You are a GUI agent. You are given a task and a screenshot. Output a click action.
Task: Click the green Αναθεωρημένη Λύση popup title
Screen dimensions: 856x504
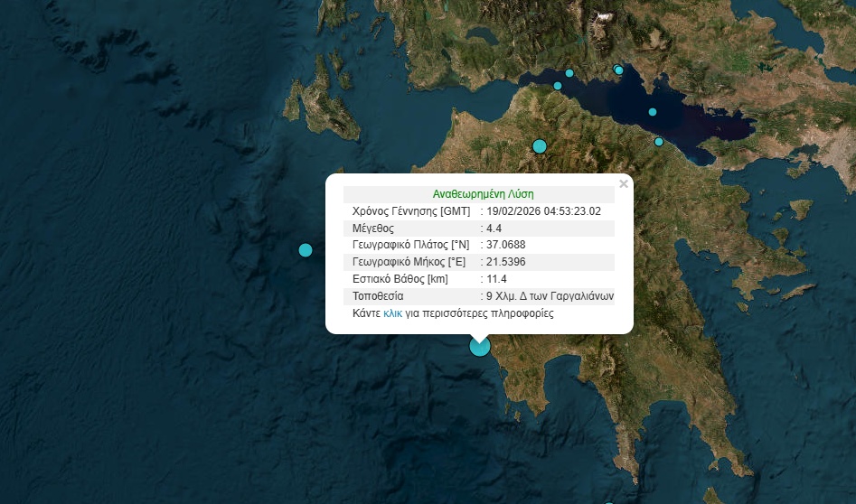coord(483,194)
